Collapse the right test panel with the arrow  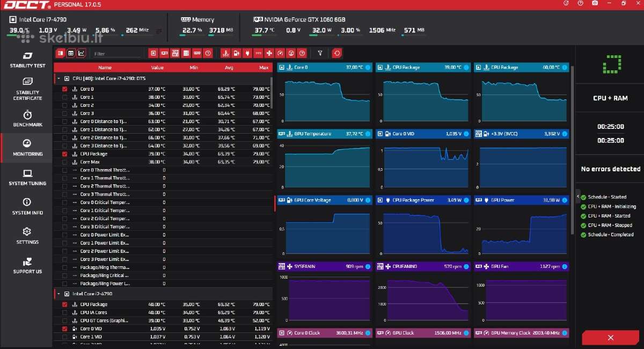coord(578,197)
